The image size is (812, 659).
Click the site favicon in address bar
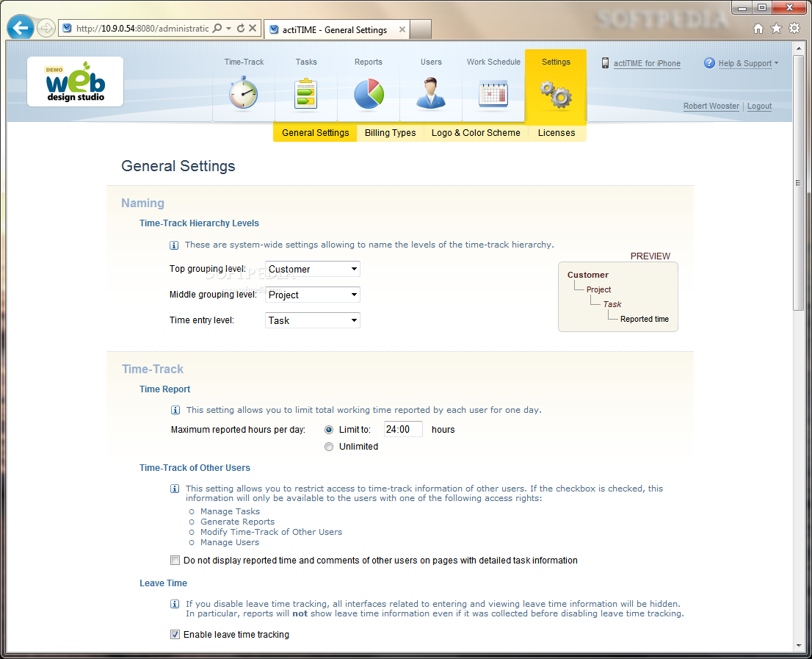(x=67, y=28)
